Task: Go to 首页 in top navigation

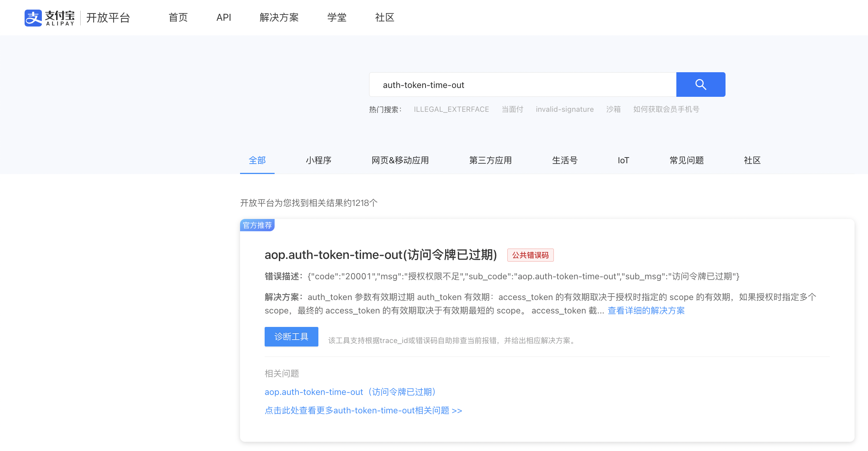Action: coord(178,18)
